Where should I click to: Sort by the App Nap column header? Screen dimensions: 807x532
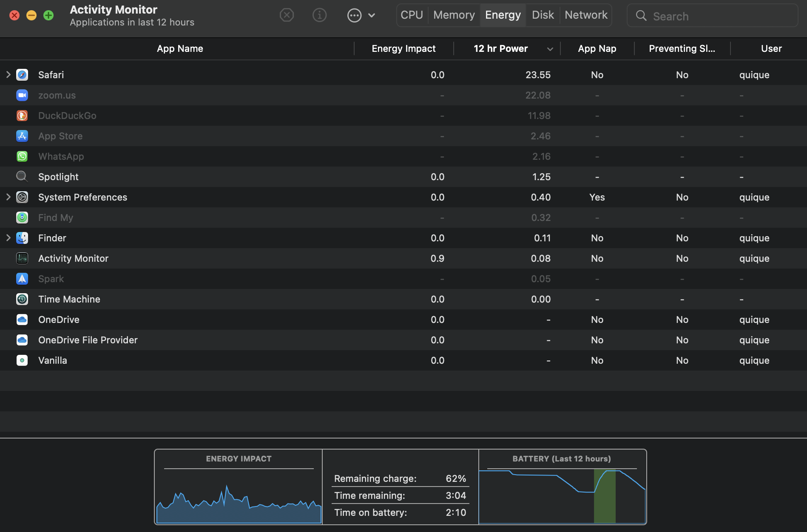point(597,49)
